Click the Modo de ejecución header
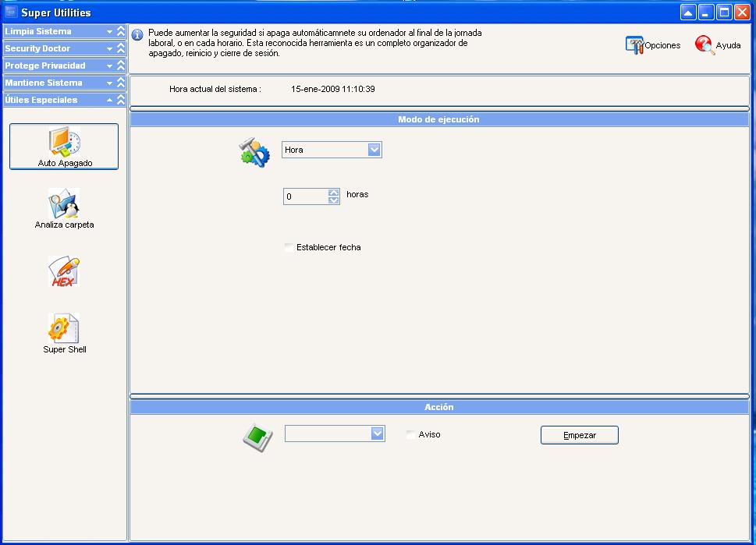The width and height of the screenshot is (756, 545). pyautogui.click(x=439, y=119)
